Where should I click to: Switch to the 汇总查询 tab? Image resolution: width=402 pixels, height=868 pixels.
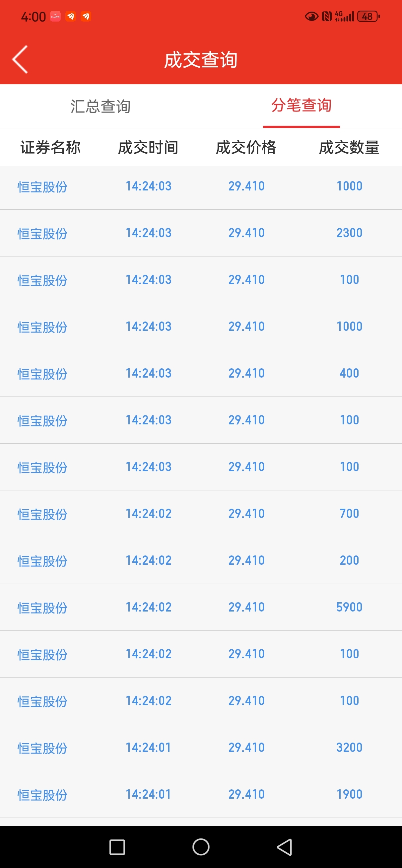(x=100, y=107)
